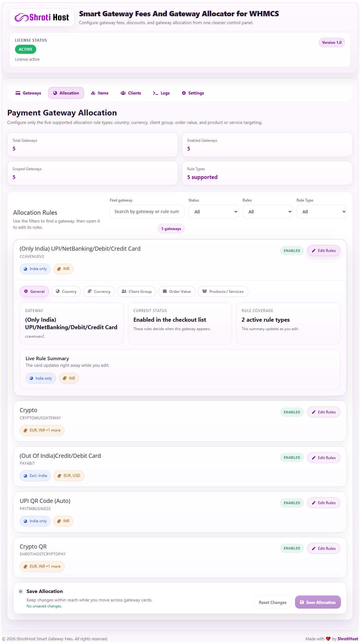Click the Shroti Host logo
The image size is (360, 644).
[x=42, y=18]
